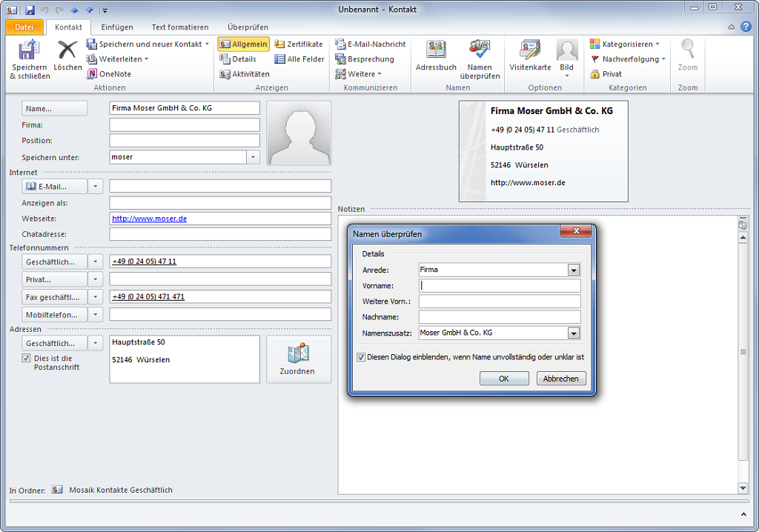Viewport: 759px width, 532px height.
Task: Expand people pane arrow at bottom right
Action: [743, 514]
